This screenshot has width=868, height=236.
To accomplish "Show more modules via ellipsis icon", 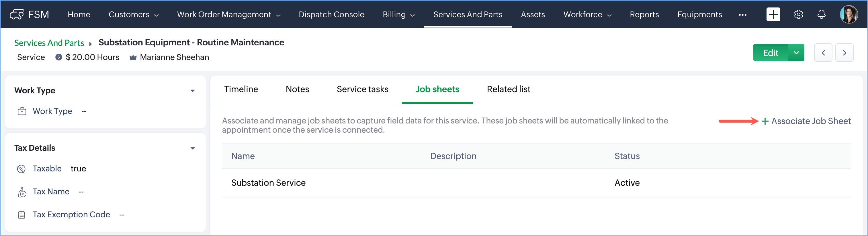I will (742, 15).
